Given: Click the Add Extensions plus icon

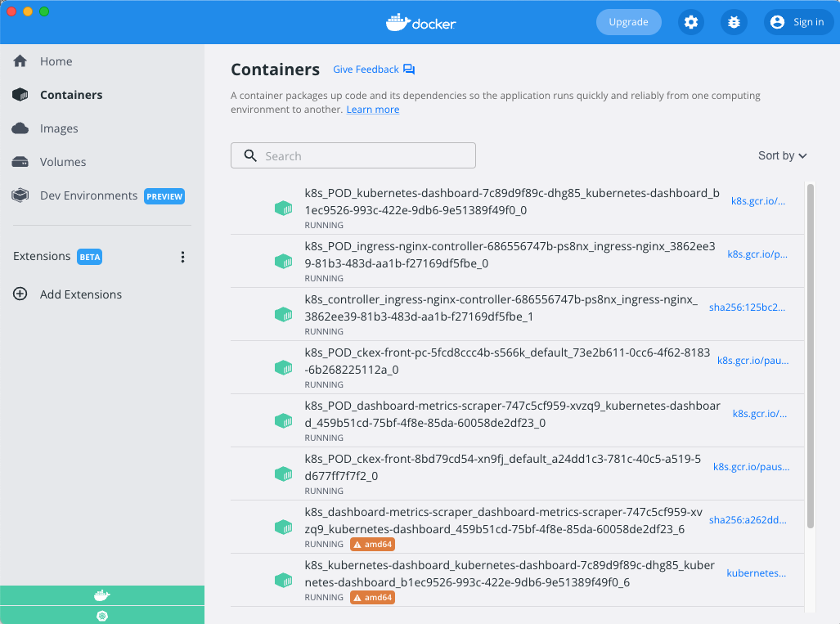Looking at the screenshot, I should [x=20, y=294].
